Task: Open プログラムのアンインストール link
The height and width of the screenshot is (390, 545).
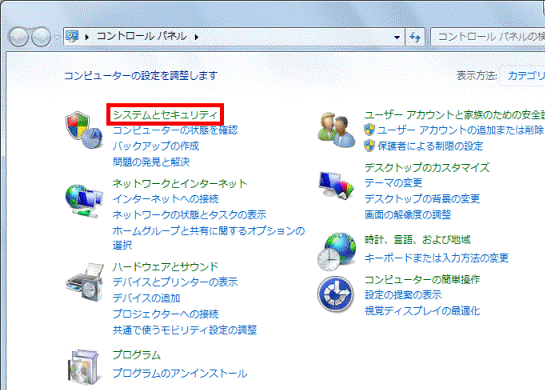Action: click(x=180, y=373)
